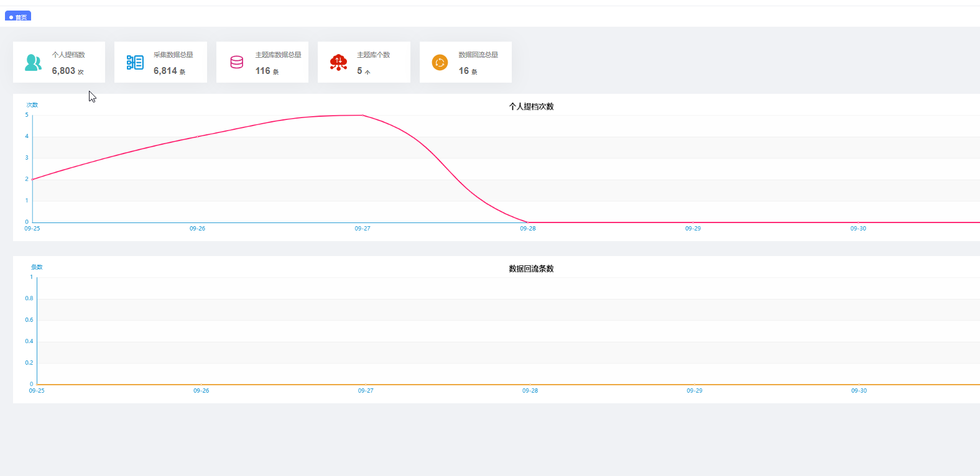The height and width of the screenshot is (476, 980).
Task: Select the 主题库个数 card label
Action: click(x=373, y=55)
